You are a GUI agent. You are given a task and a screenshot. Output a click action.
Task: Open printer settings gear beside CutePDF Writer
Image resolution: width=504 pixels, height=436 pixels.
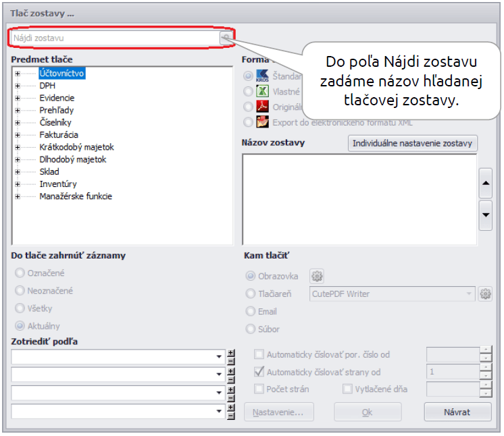tap(485, 294)
